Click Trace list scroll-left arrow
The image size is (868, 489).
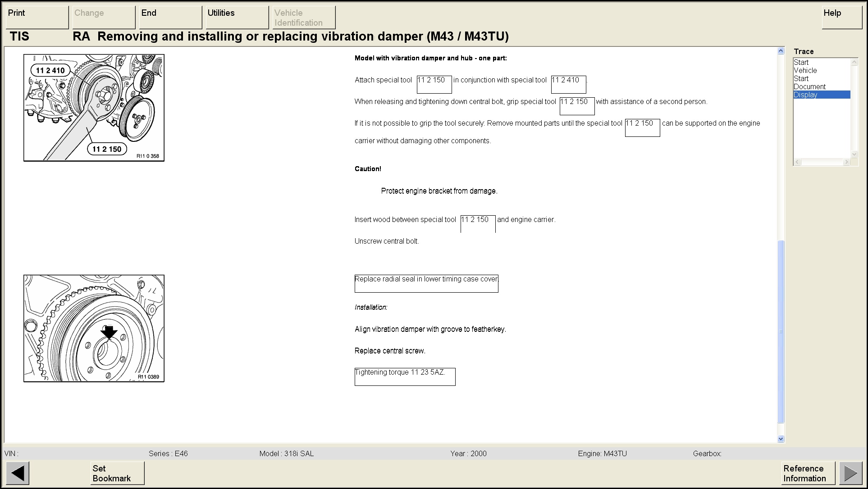[798, 162]
